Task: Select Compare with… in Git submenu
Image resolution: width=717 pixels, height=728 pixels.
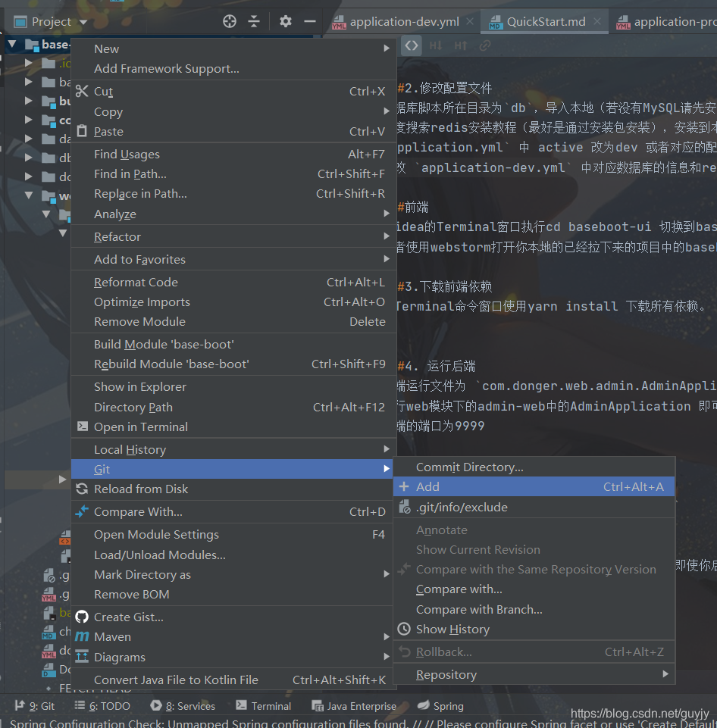Action: [x=534, y=589]
